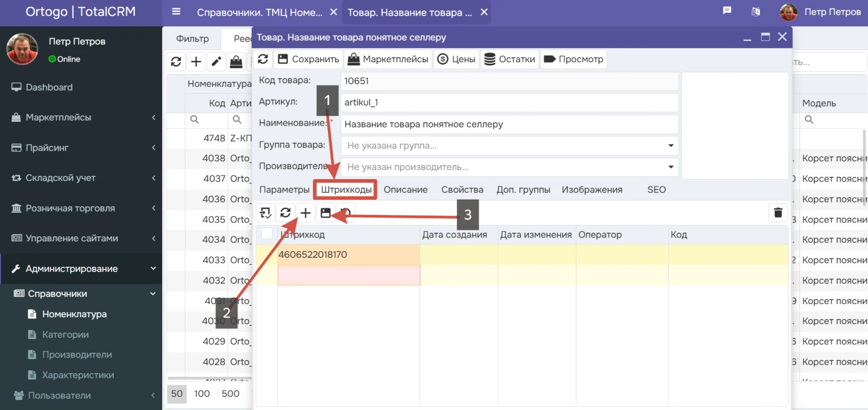This screenshot has height=410, width=868.
Task: Open the chat messages icon in the header
Action: 727,11
